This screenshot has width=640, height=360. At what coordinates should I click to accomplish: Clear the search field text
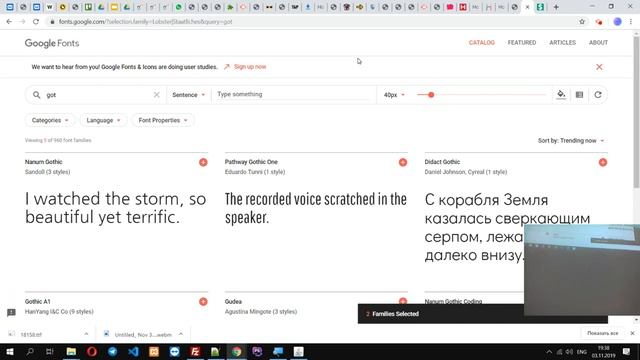156,95
